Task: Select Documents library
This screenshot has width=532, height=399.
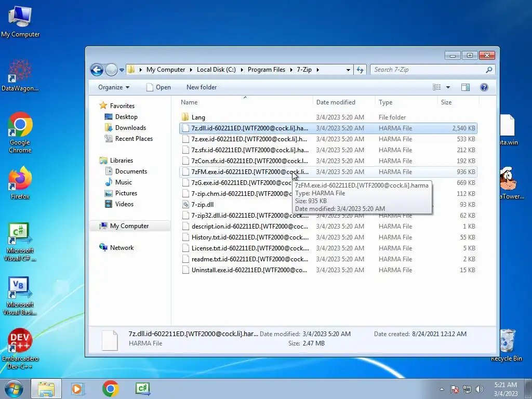Action: (126, 171)
